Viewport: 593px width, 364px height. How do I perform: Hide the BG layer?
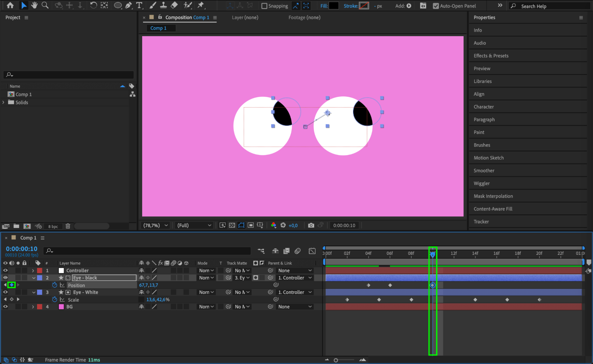[5, 307]
